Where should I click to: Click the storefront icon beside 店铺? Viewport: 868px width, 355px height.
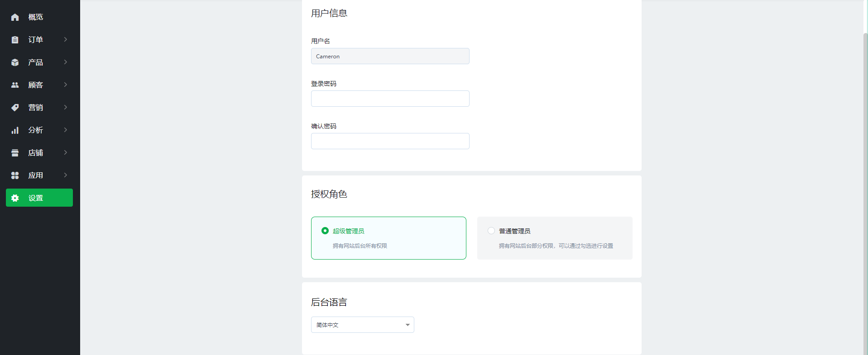click(x=15, y=153)
